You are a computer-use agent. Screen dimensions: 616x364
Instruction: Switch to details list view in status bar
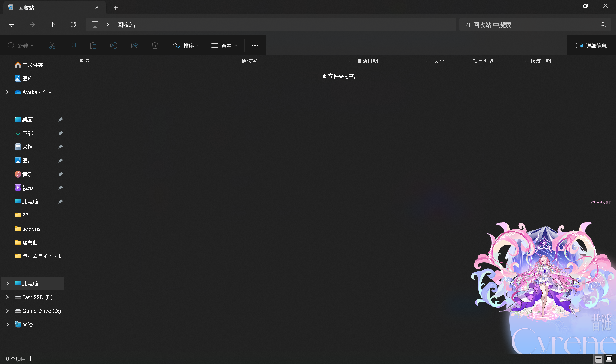click(599, 359)
